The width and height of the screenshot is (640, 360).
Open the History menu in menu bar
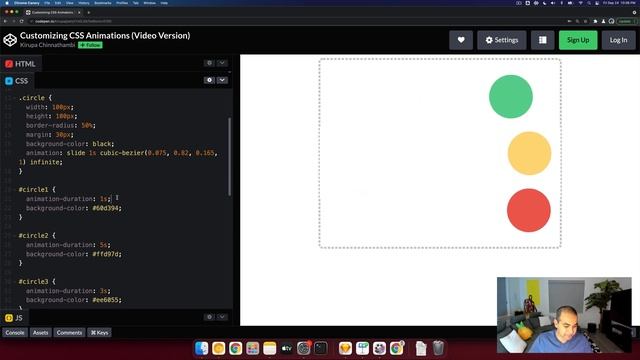[x=84, y=3]
